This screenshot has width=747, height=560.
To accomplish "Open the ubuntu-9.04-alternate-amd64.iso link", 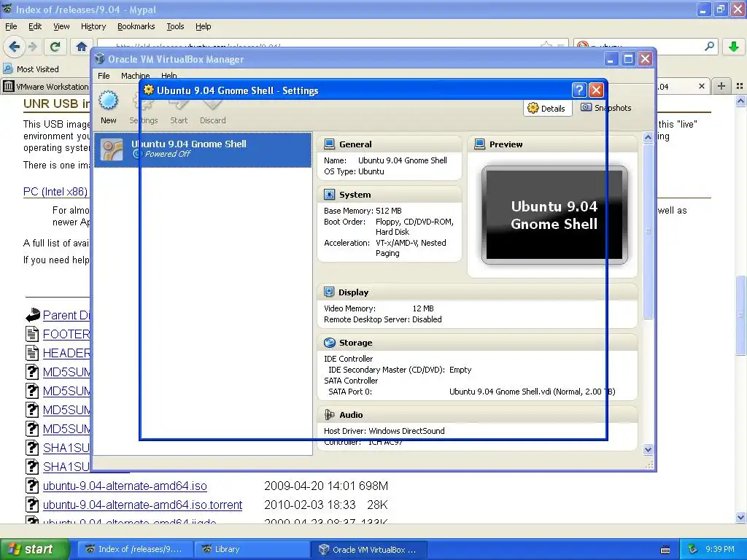I will (x=125, y=486).
